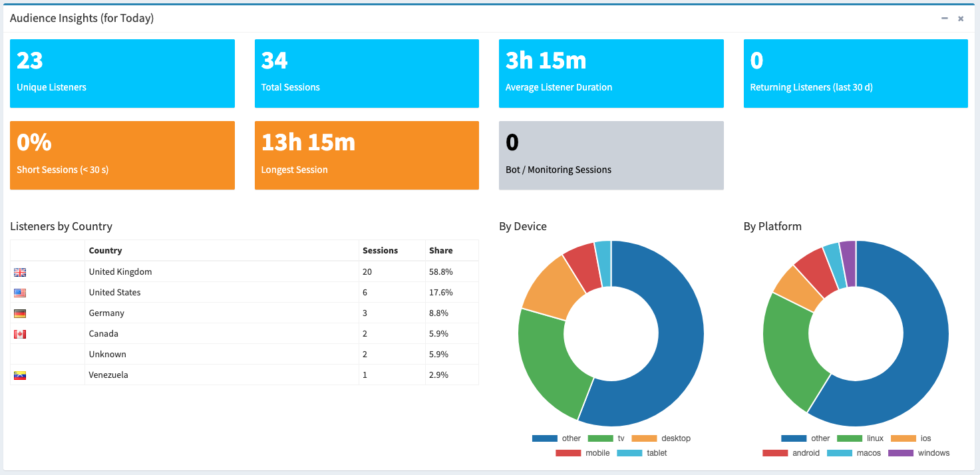Click the purple 'windows' slice in By Platform chart

coord(848,263)
